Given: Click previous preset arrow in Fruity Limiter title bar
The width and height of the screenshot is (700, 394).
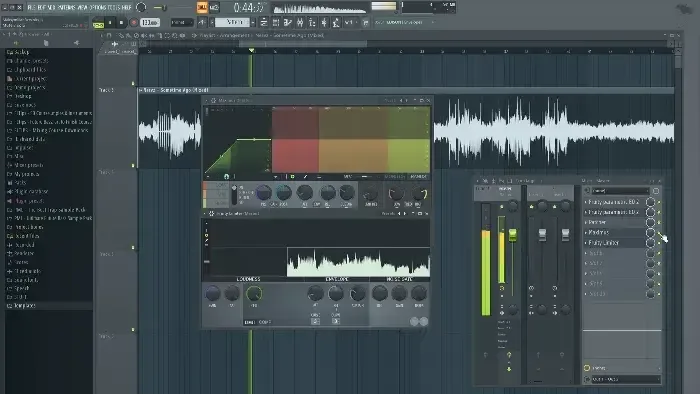Looking at the screenshot, I should 400,214.
